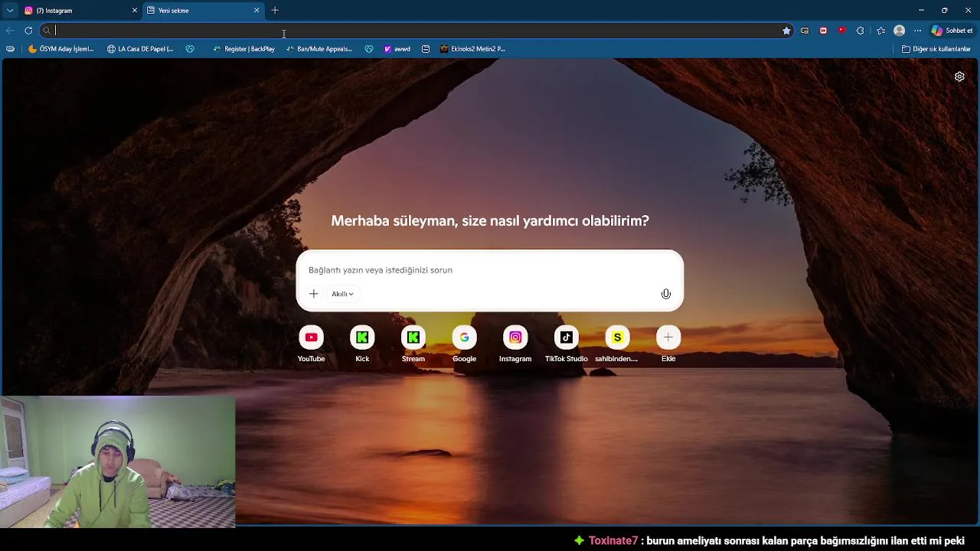Image resolution: width=980 pixels, height=551 pixels.
Task: Close the Yeni sekme tab
Action: 256,11
